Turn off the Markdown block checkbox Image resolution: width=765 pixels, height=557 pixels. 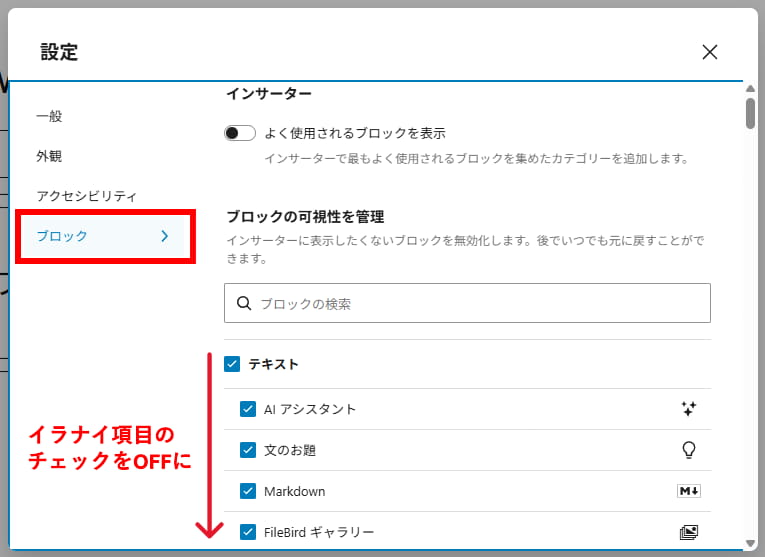pos(248,491)
